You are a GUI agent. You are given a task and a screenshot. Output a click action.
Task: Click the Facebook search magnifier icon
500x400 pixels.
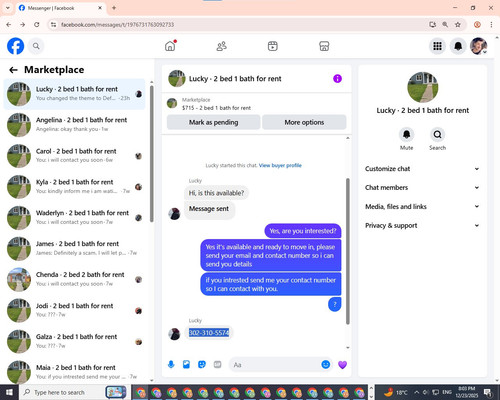(x=36, y=46)
